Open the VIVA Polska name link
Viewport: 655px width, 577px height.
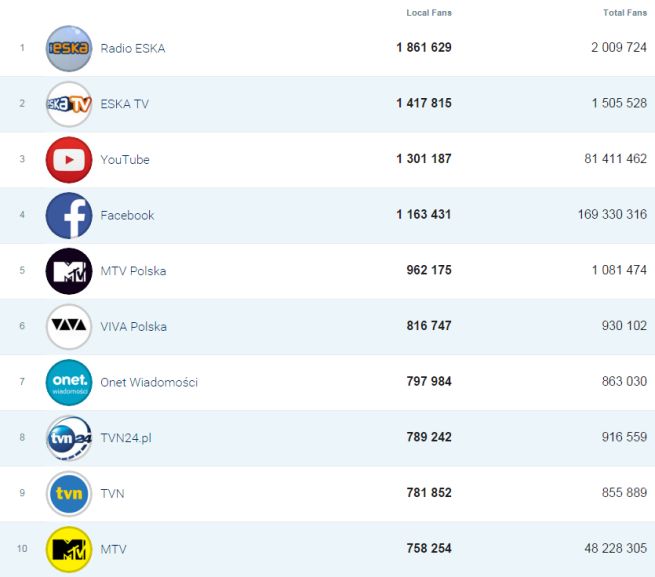(133, 327)
